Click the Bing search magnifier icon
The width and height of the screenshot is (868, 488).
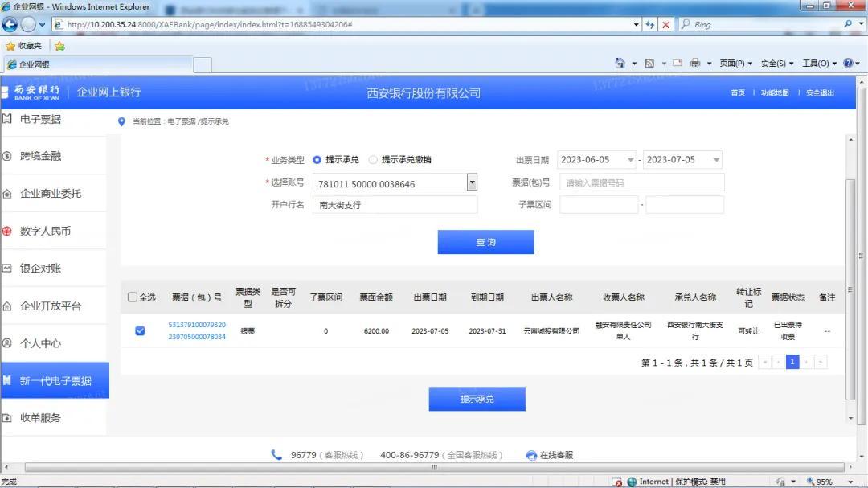[x=848, y=24]
